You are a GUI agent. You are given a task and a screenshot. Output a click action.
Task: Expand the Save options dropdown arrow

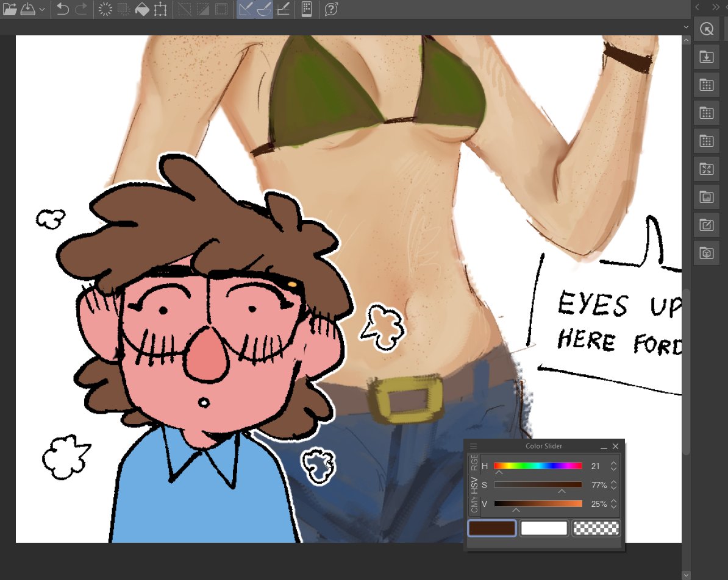point(42,9)
